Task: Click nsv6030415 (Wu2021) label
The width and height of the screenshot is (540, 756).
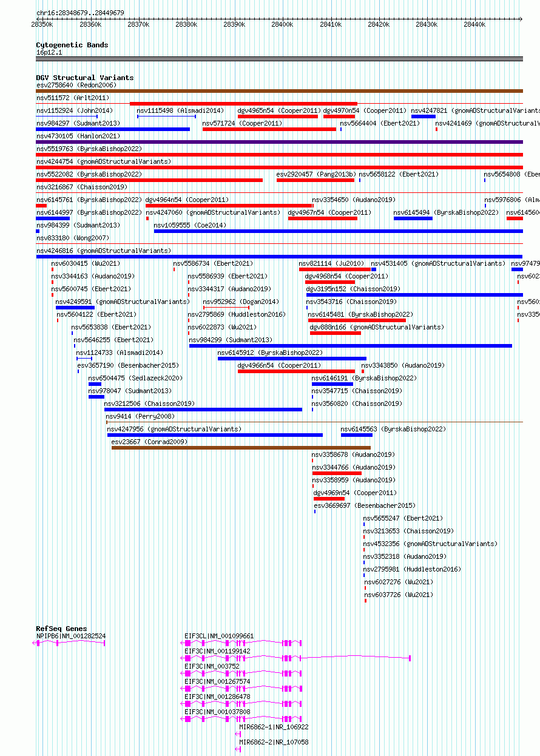Action: 86,263
